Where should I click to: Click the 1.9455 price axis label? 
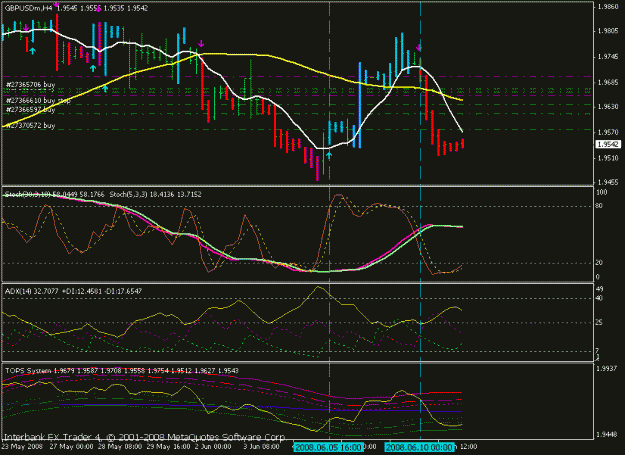[x=608, y=182]
